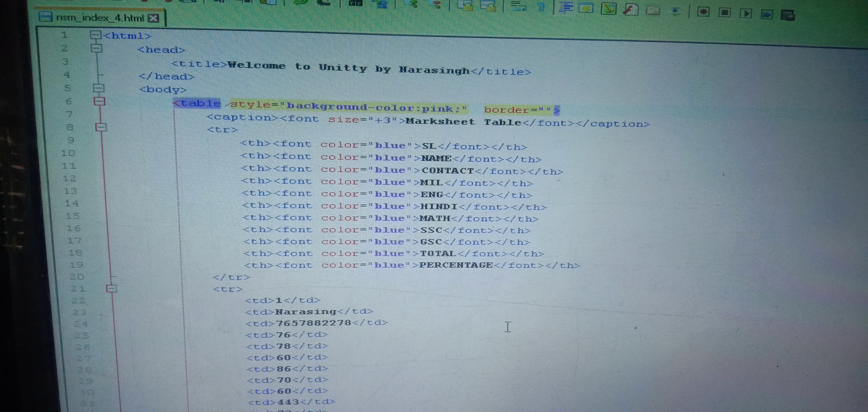
Task: Collapse the second tr fold marker on line 21
Action: [111, 288]
